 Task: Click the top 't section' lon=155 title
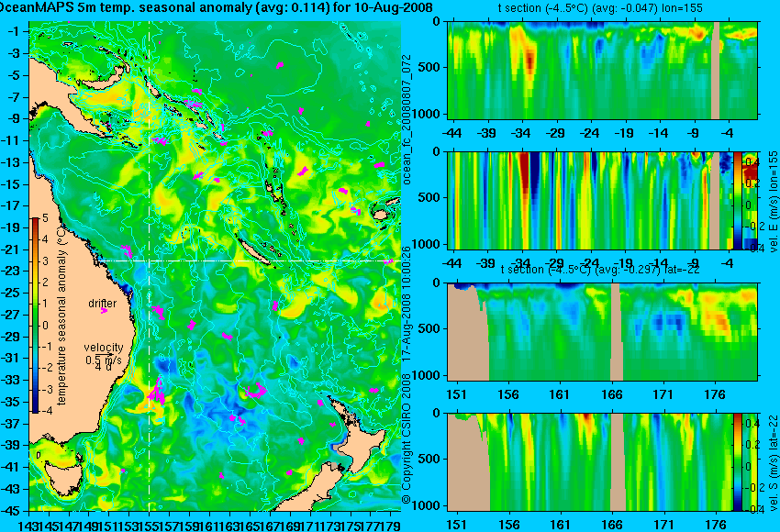tap(600, 8)
